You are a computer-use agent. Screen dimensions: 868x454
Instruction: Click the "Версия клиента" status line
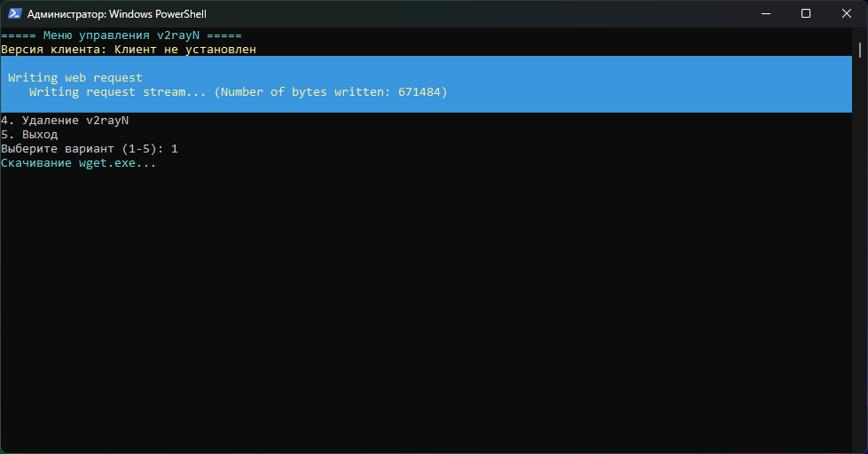tap(53, 50)
